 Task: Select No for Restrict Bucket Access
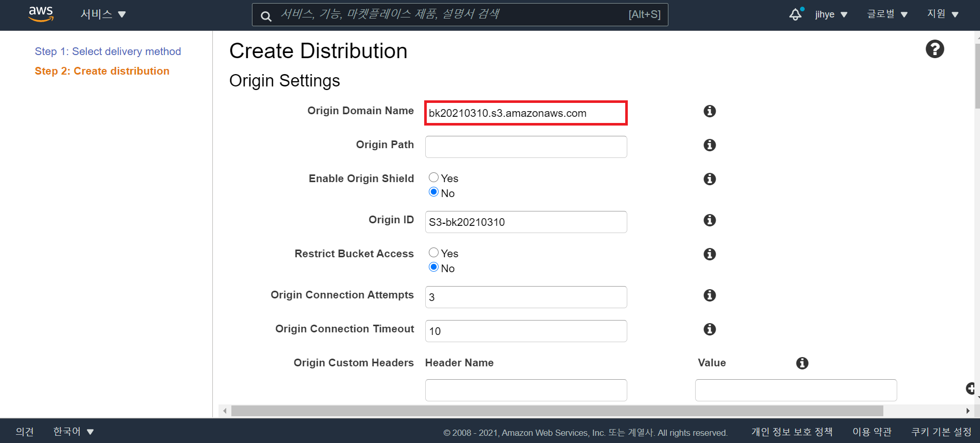[433, 267]
